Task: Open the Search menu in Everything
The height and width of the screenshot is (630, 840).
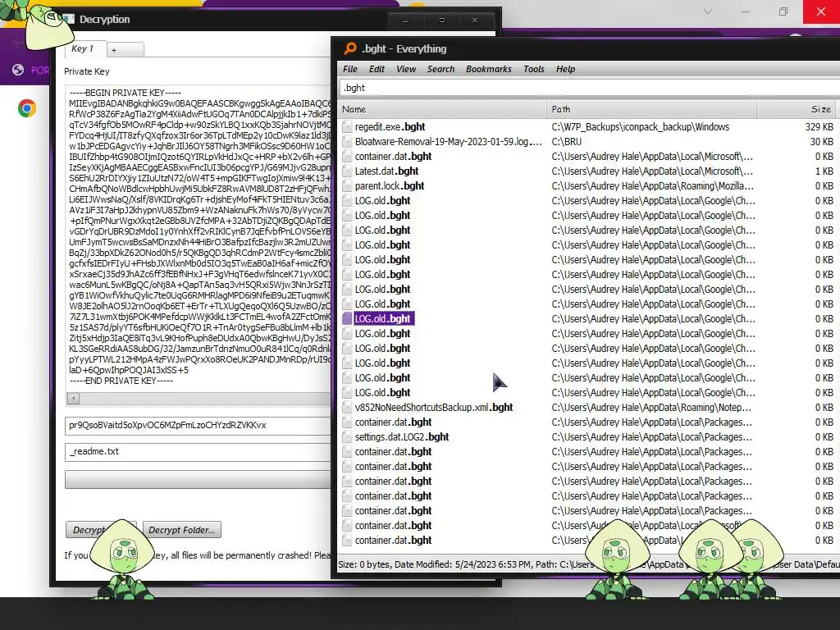Action: [x=441, y=69]
